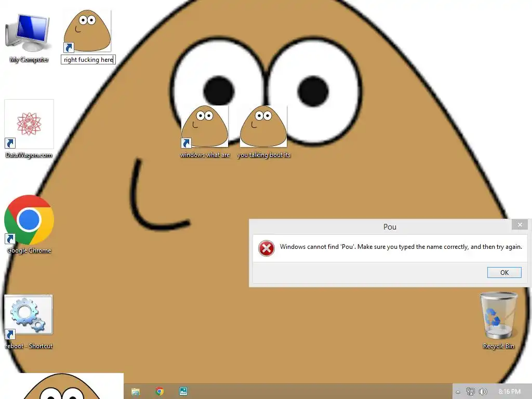Select the reboot - Shortcut gear icon
Image resolution: width=532 pixels, height=399 pixels.
(29, 316)
